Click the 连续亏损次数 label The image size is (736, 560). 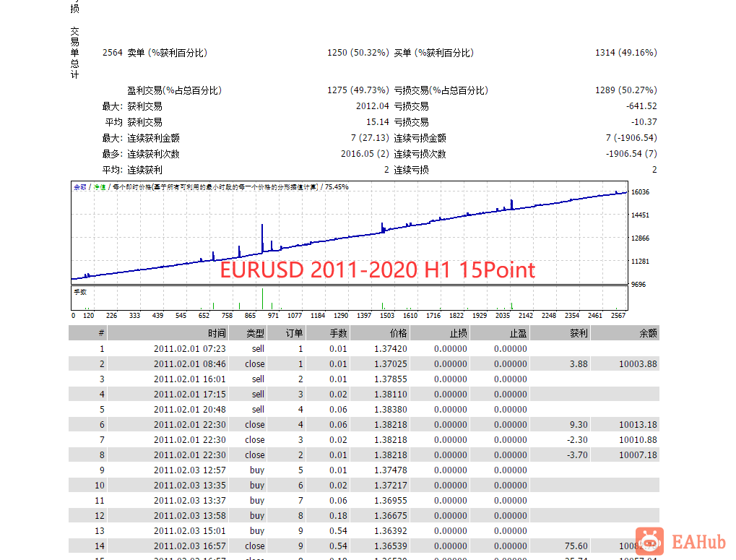420,154
